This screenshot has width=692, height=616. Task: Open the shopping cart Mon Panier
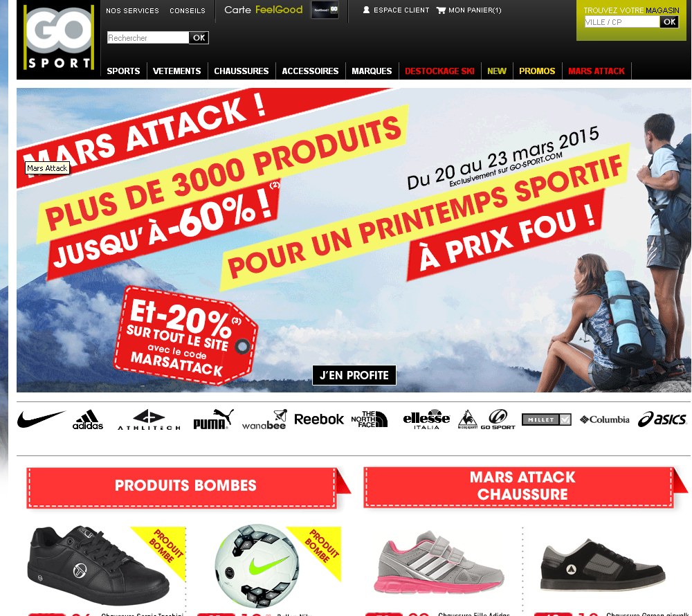[x=468, y=10]
